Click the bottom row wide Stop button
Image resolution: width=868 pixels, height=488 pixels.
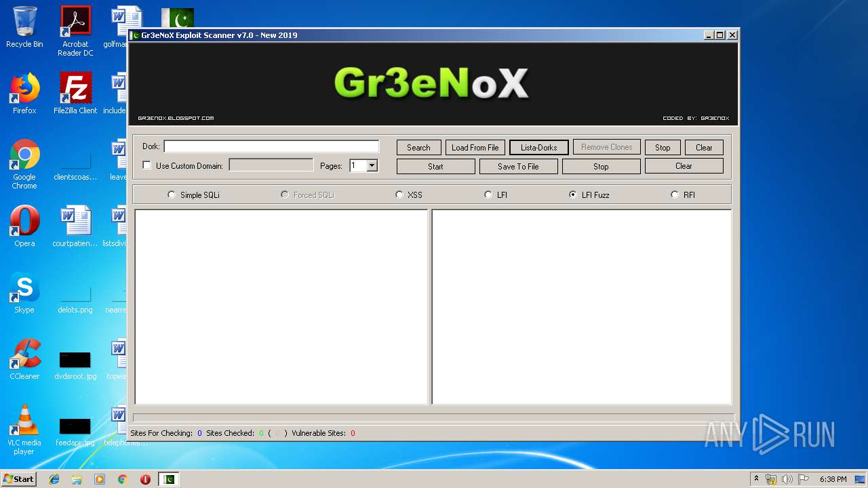tap(601, 166)
